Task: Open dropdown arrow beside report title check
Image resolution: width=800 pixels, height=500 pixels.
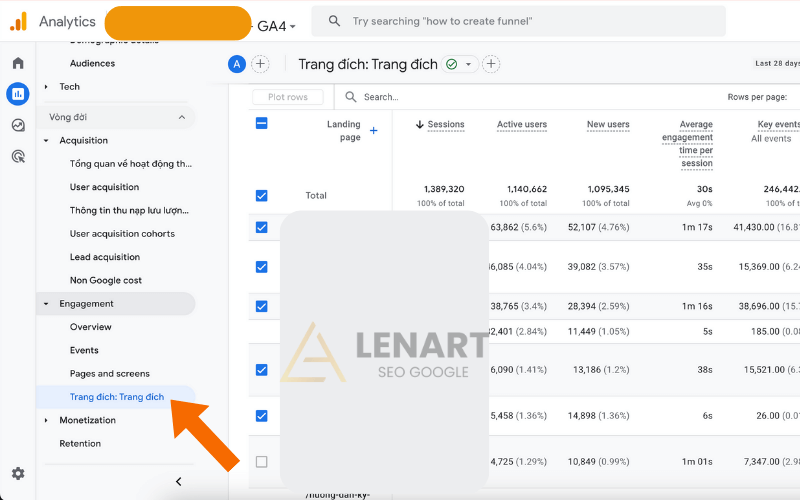Action: pos(468,64)
